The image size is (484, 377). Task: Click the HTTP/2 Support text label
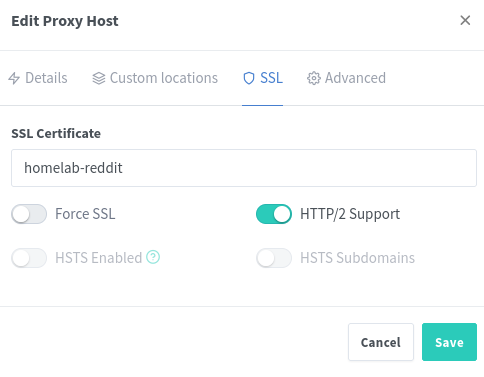coord(350,214)
